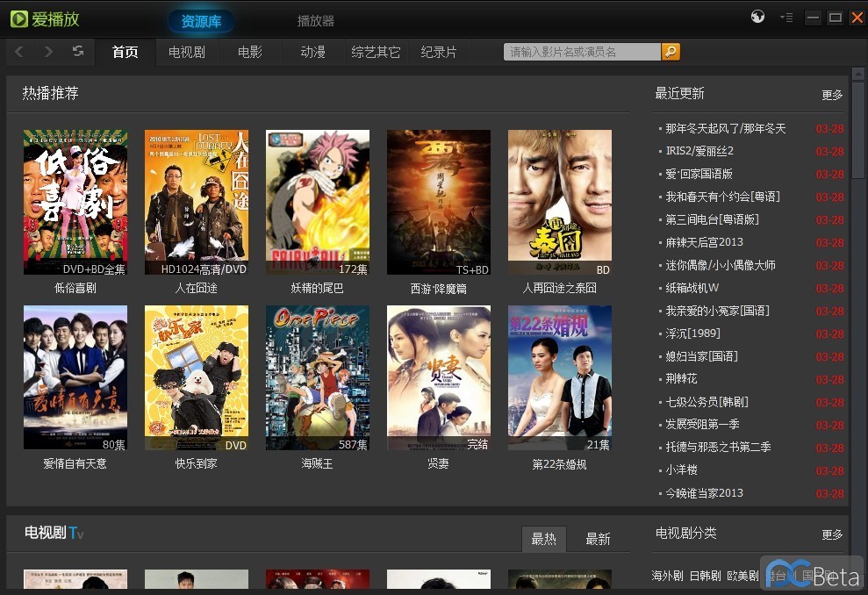Open the 海贼王 One Piece poster
The width and height of the screenshot is (868, 595).
pyautogui.click(x=318, y=377)
